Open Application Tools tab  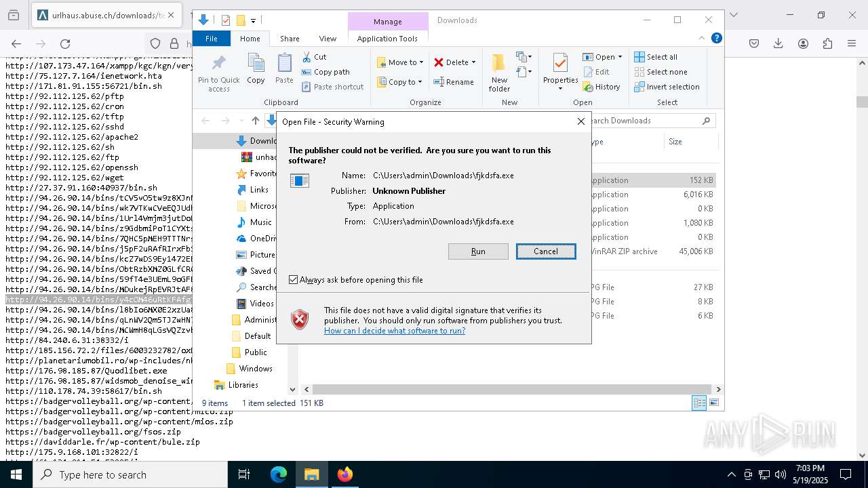387,39
